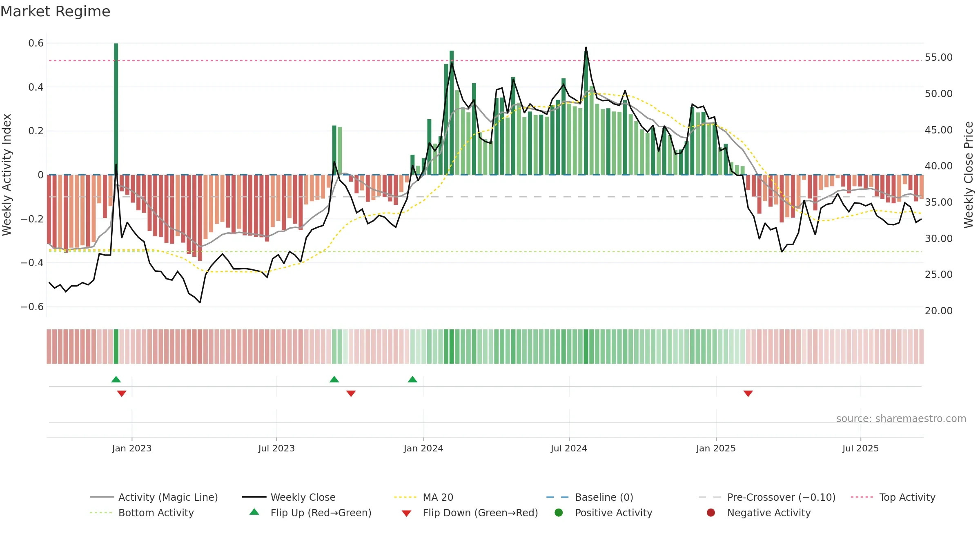980x551 pixels.
Task: Select the first green flip-up triangle before Jan 2023
Action: coord(116,380)
